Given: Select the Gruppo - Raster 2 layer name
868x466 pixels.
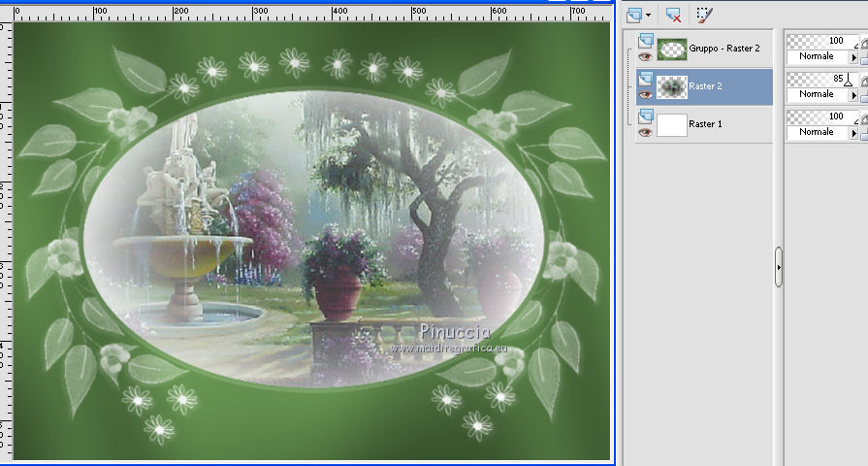Looking at the screenshot, I should point(724,49).
